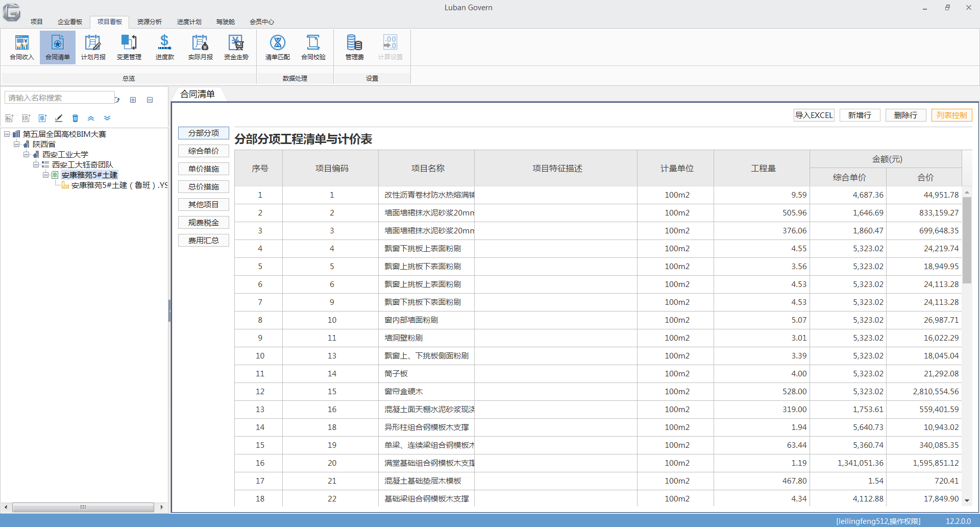The image size is (980, 527).
Task: Open the 进度计划 ribbon tab
Action: (189, 22)
